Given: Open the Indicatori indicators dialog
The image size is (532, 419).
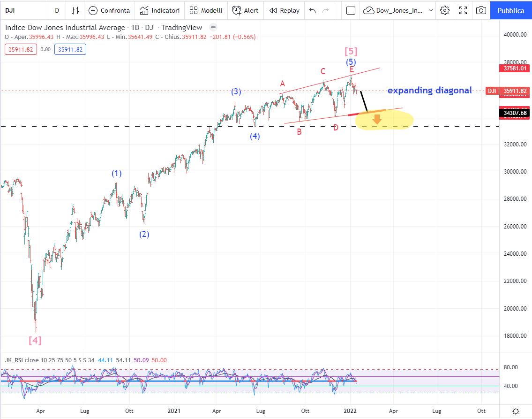Looking at the screenshot, I should pyautogui.click(x=160, y=10).
